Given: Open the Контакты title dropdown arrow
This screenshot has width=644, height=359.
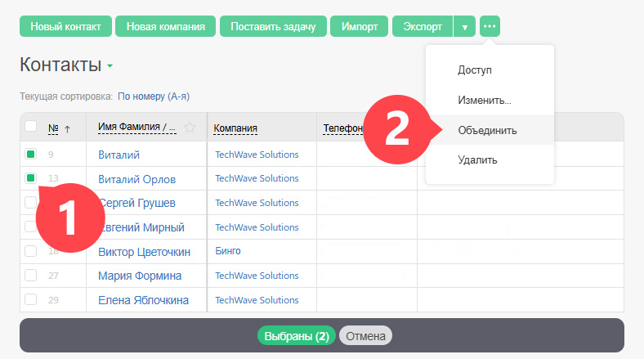Looking at the screenshot, I should (110, 65).
